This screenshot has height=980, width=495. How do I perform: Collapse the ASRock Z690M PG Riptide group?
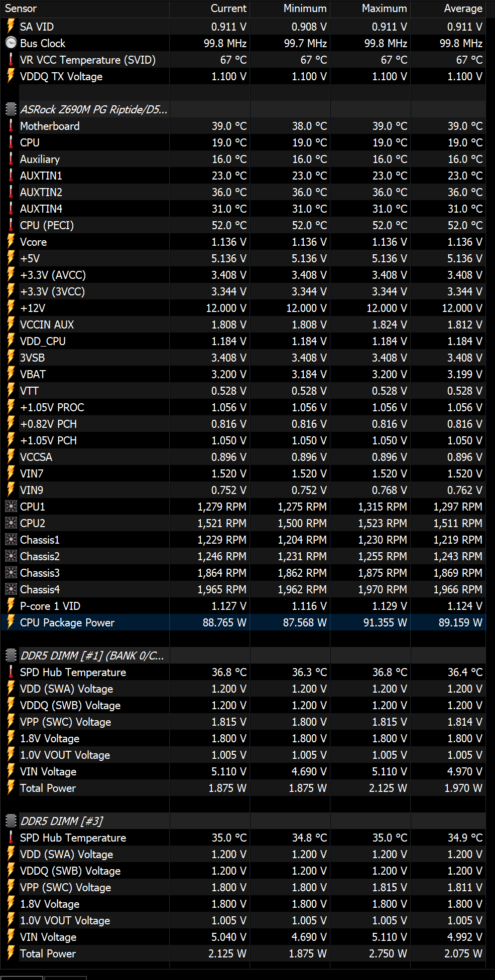pyautogui.click(x=93, y=109)
